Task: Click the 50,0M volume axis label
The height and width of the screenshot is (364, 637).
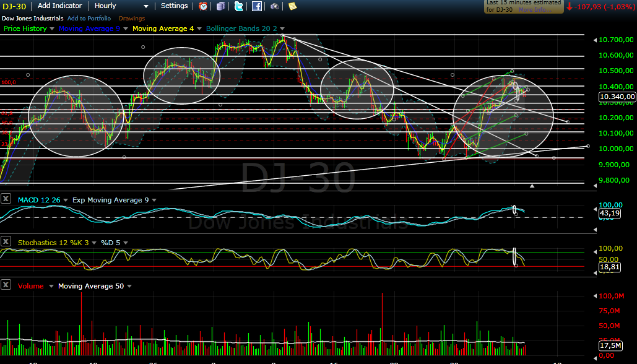Action: [x=609, y=326]
